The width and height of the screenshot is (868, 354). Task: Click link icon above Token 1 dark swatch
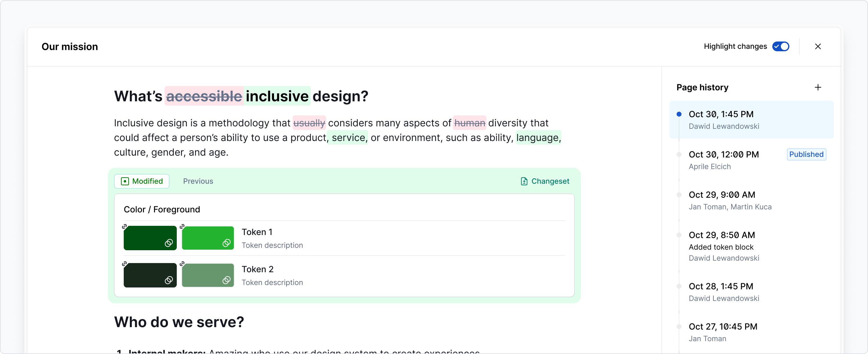click(x=124, y=226)
